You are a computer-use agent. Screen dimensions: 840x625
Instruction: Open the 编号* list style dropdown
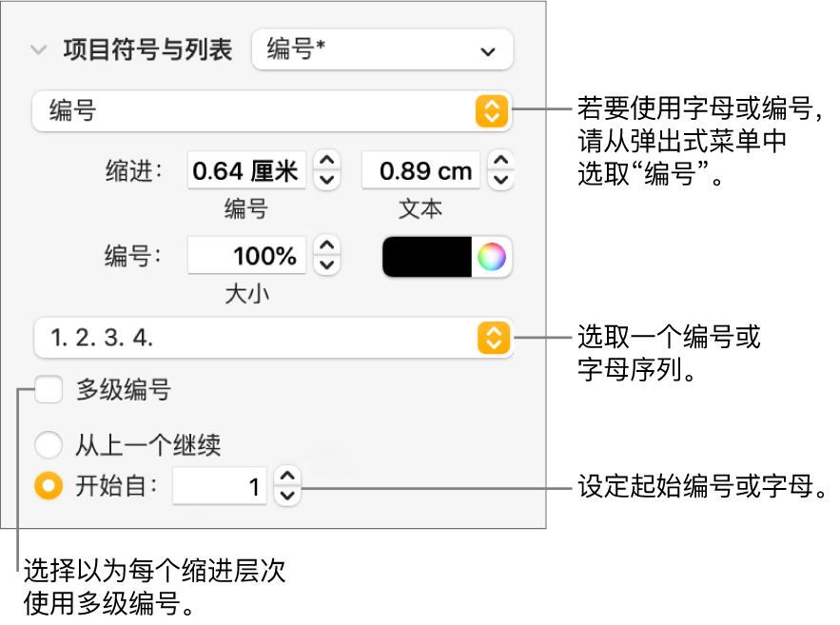[381, 50]
